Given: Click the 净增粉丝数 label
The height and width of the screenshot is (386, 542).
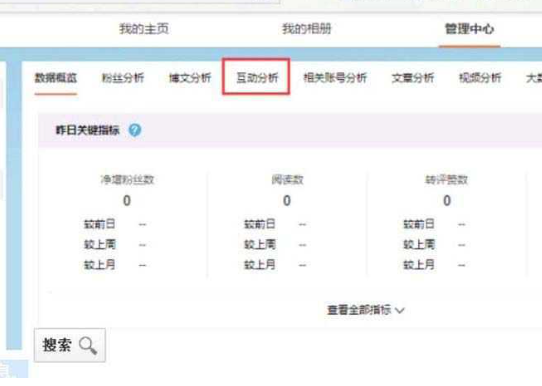Looking at the screenshot, I should 127,180.
